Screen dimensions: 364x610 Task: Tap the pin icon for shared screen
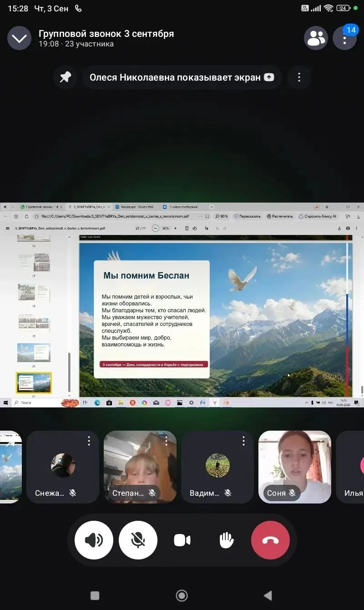coord(66,77)
